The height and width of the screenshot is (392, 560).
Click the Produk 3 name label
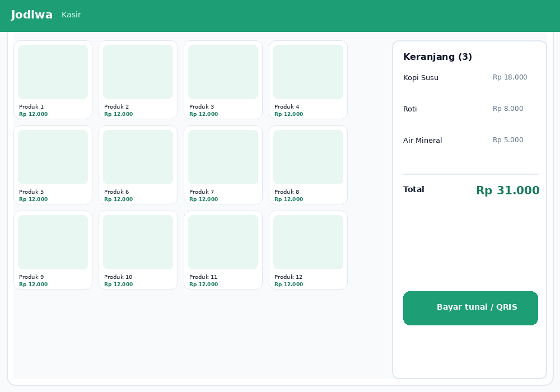pyautogui.click(x=202, y=107)
